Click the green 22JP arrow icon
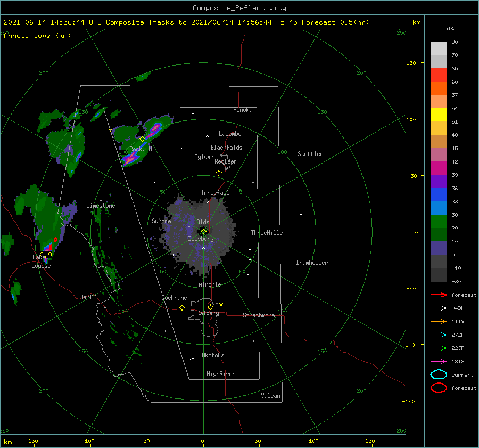Image resolution: width=479 pixels, height=448 pixels. (x=439, y=348)
